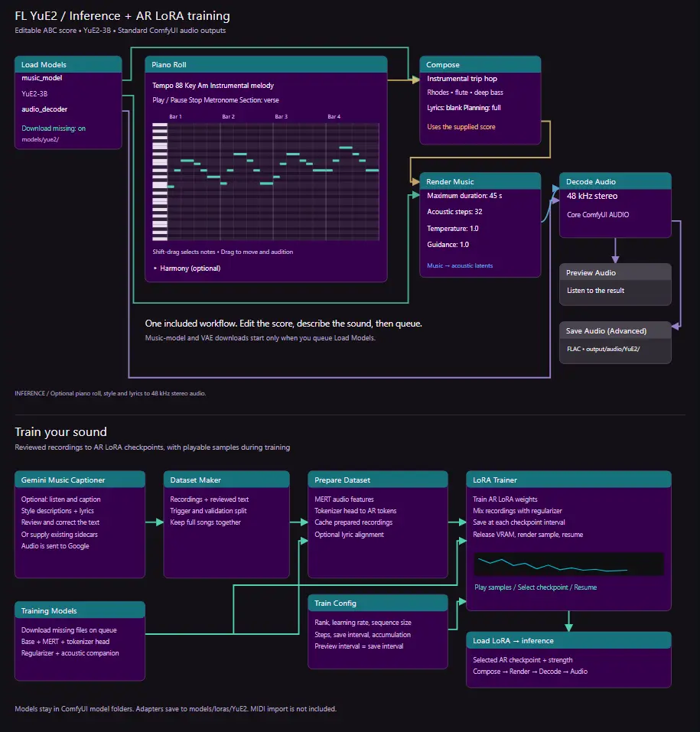Screen dimensions: 700x732
Task: Click the Instrumental trip hop prompt text
Action: (x=462, y=79)
